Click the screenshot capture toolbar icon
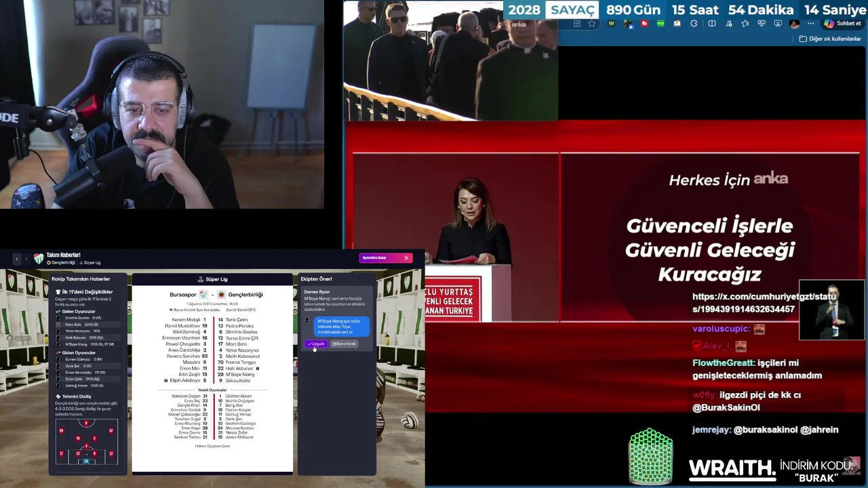The image size is (868, 488). 778,24
